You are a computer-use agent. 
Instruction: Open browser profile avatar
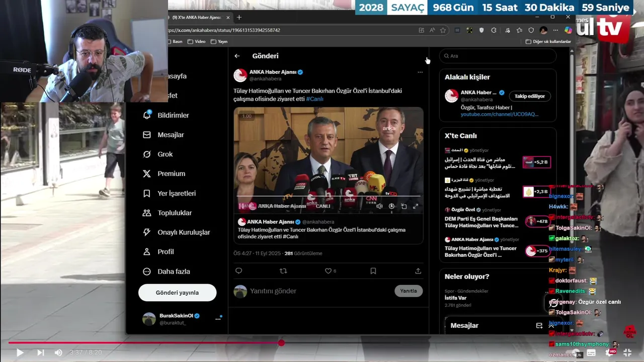543,30
